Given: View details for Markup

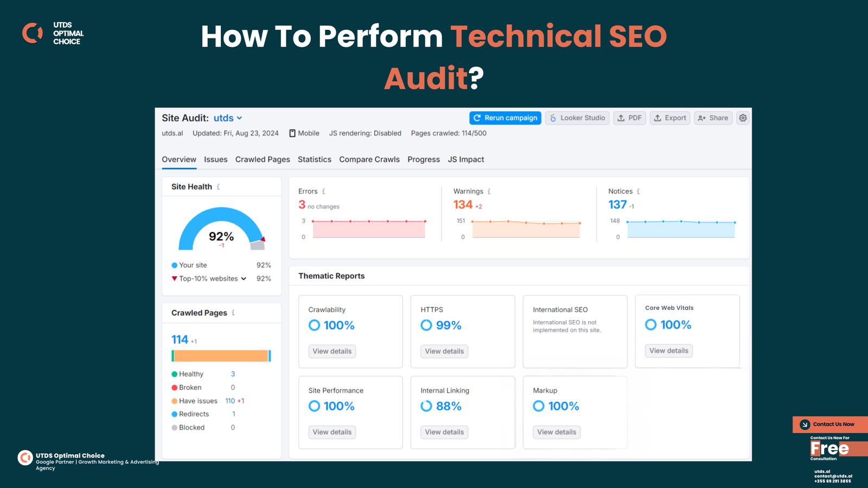Looking at the screenshot, I should [557, 432].
